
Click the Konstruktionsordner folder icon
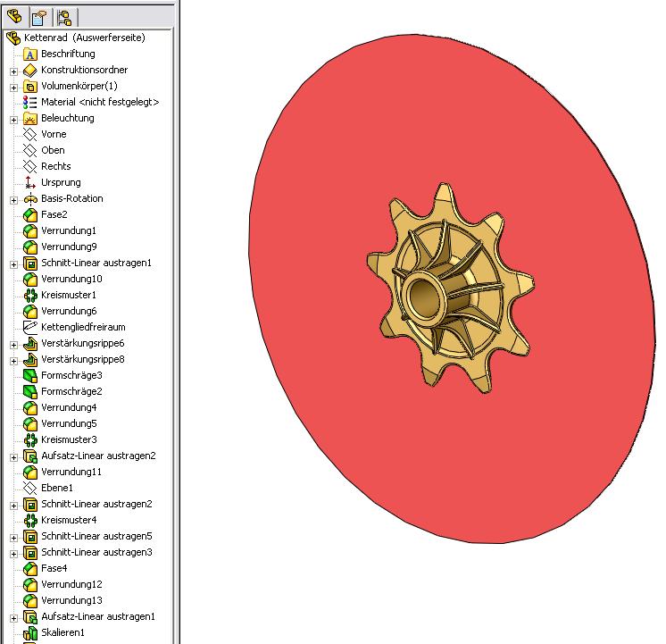(x=29, y=71)
